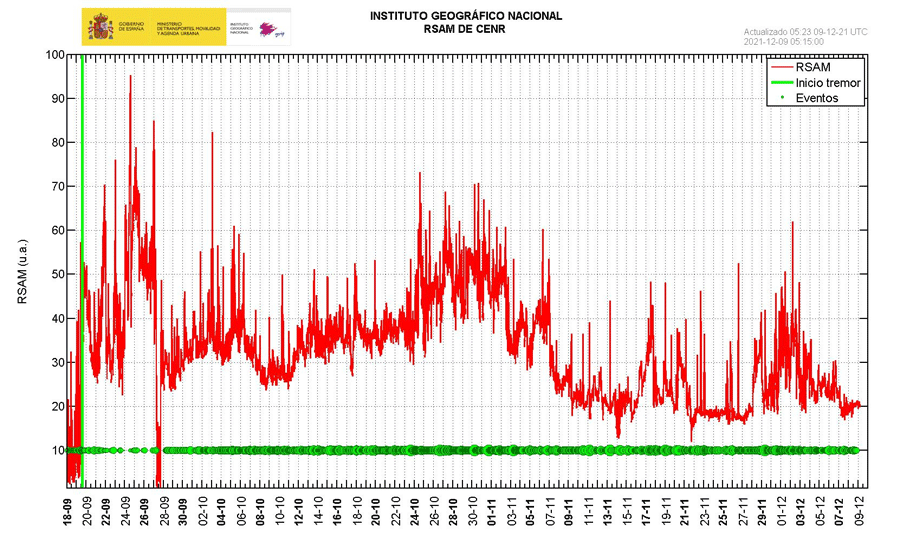Click the x-axis date label '21-11'
The image size is (900, 542).
point(684,512)
